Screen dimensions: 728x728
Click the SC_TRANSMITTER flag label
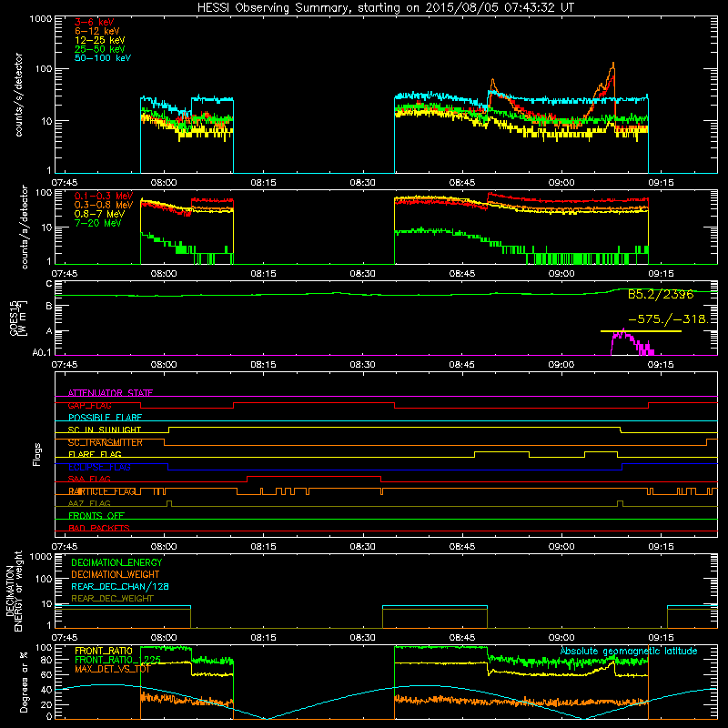click(x=106, y=442)
